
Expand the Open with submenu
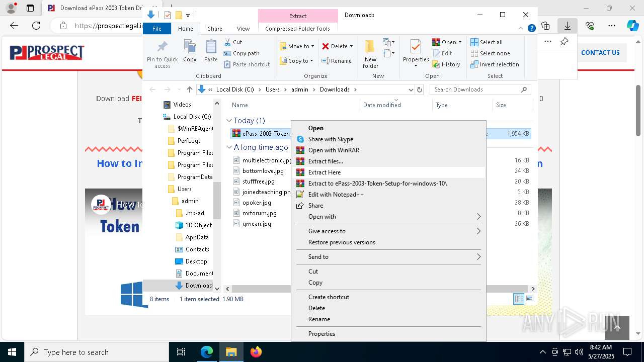click(388, 217)
